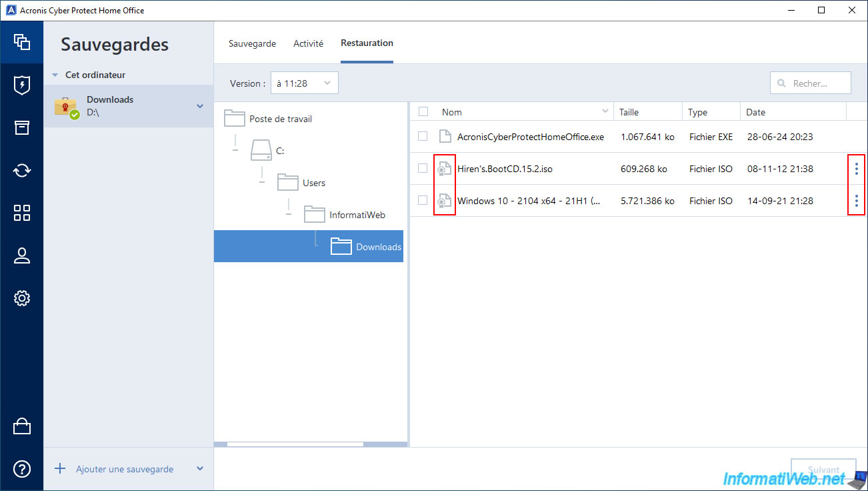The image size is (868, 491).
Task: Toggle the select-all checkbox in header
Action: (x=423, y=112)
